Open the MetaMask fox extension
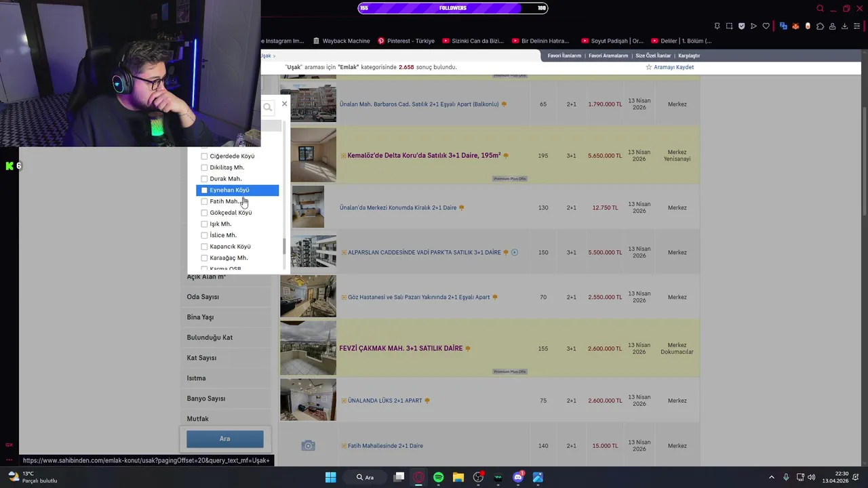This screenshot has height=488, width=868. coord(795,26)
